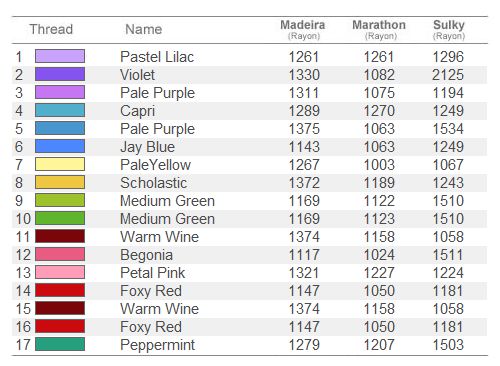Select the Warm Wine name in row 11
This screenshot has height=366, width=500.
pyautogui.click(x=160, y=237)
